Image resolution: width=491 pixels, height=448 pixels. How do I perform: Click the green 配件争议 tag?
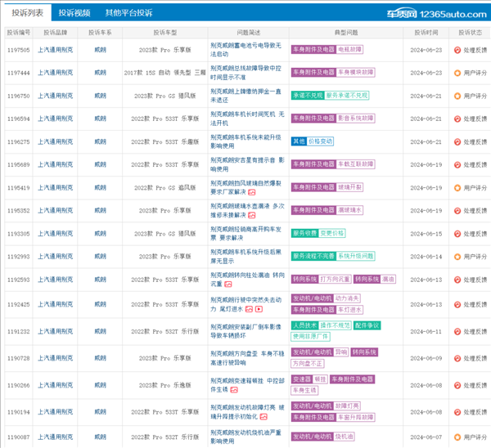tap(367, 325)
